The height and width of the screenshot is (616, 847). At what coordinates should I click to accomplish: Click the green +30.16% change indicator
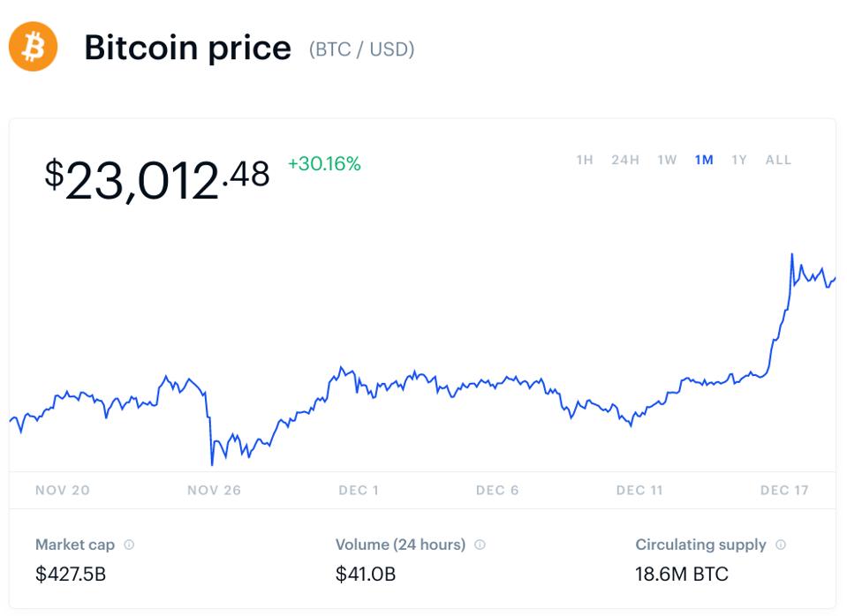[323, 164]
